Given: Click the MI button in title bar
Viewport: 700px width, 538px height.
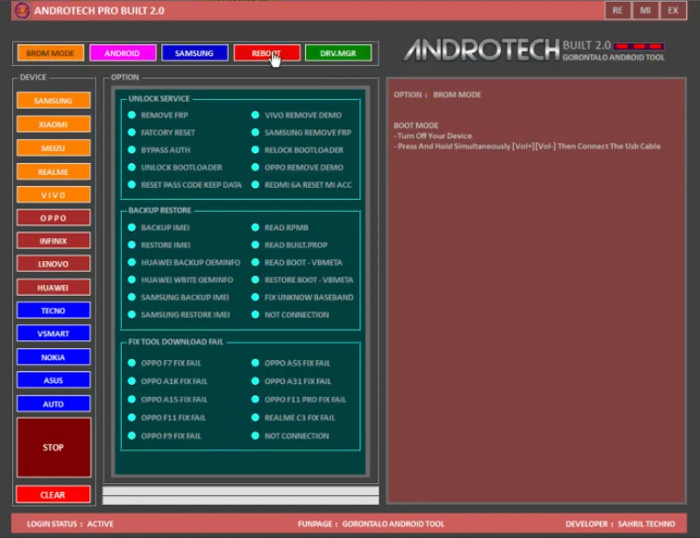Looking at the screenshot, I should click(x=645, y=10).
